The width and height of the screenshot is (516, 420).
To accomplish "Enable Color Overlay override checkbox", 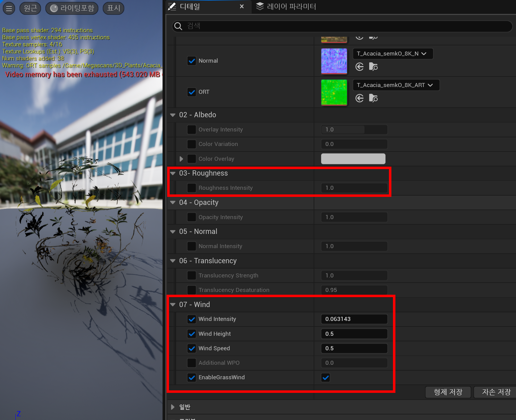I will [192, 159].
